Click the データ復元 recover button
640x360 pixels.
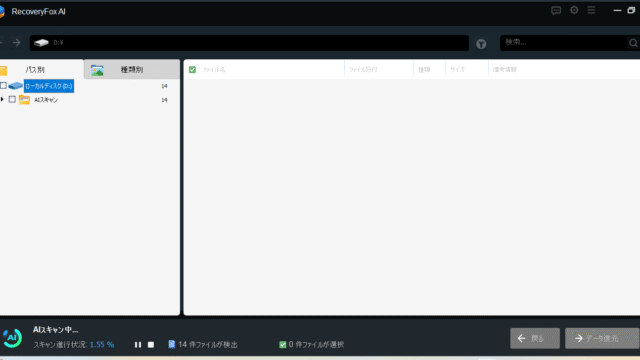point(602,338)
